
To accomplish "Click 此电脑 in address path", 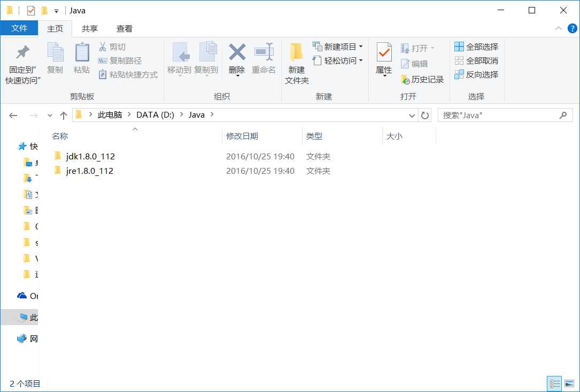I will click(x=110, y=115).
